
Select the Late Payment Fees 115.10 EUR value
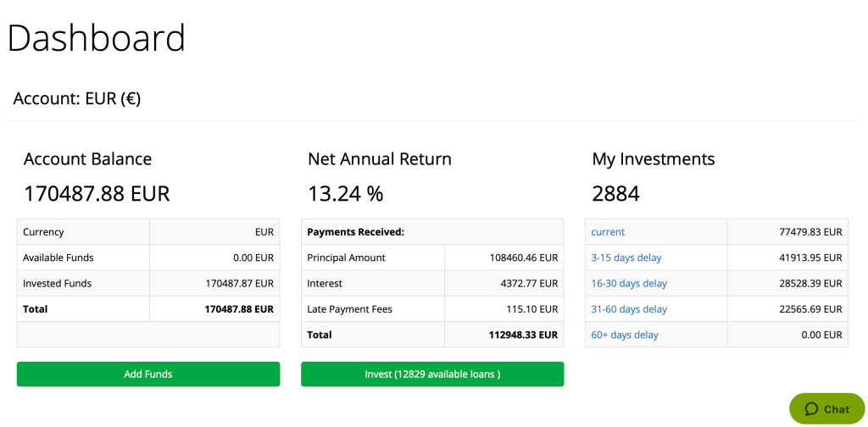point(532,309)
